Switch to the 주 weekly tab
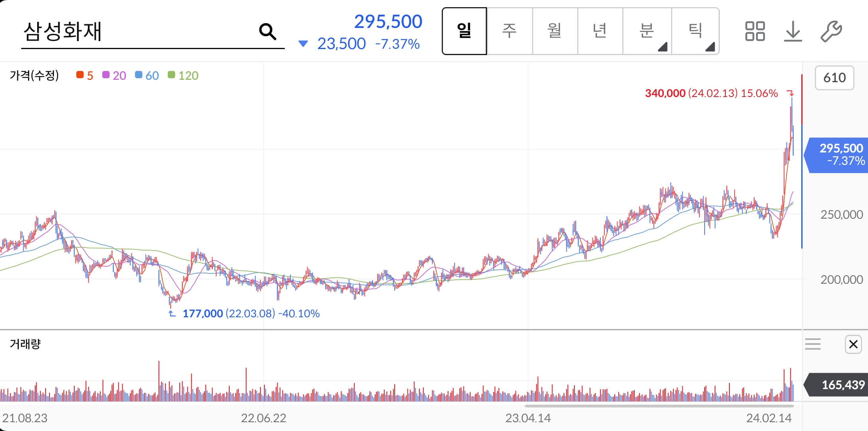868x431 pixels. (509, 31)
